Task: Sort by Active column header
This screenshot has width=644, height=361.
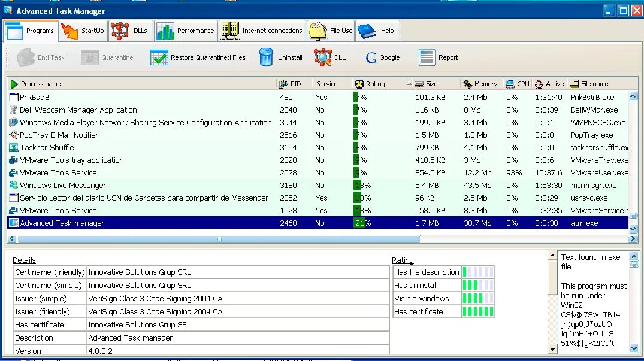Action: (x=550, y=84)
